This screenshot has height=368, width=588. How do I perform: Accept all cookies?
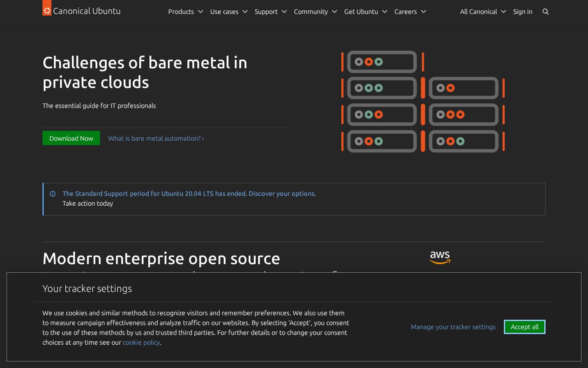click(x=525, y=327)
